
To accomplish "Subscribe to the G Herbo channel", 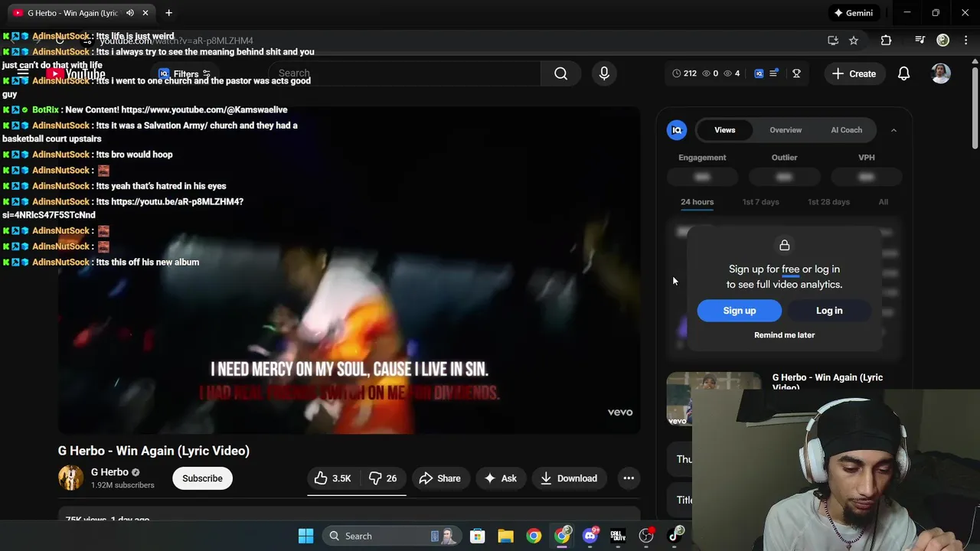I will tap(202, 478).
